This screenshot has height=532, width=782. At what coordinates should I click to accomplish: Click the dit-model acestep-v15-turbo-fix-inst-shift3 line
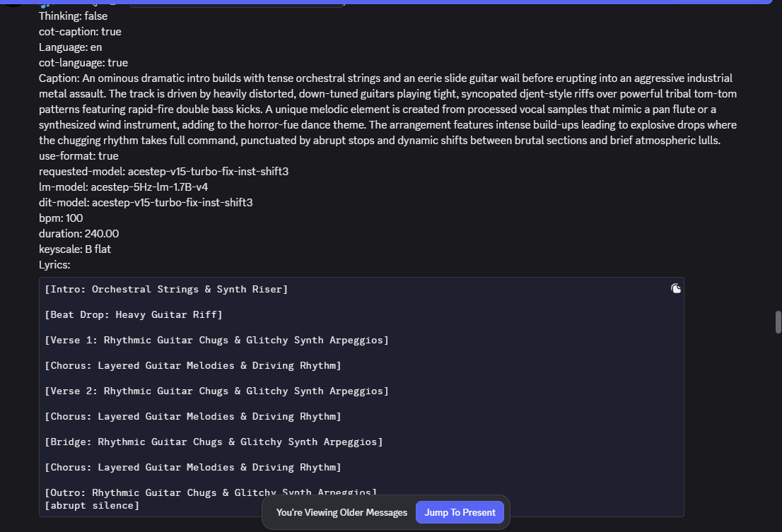(x=146, y=202)
